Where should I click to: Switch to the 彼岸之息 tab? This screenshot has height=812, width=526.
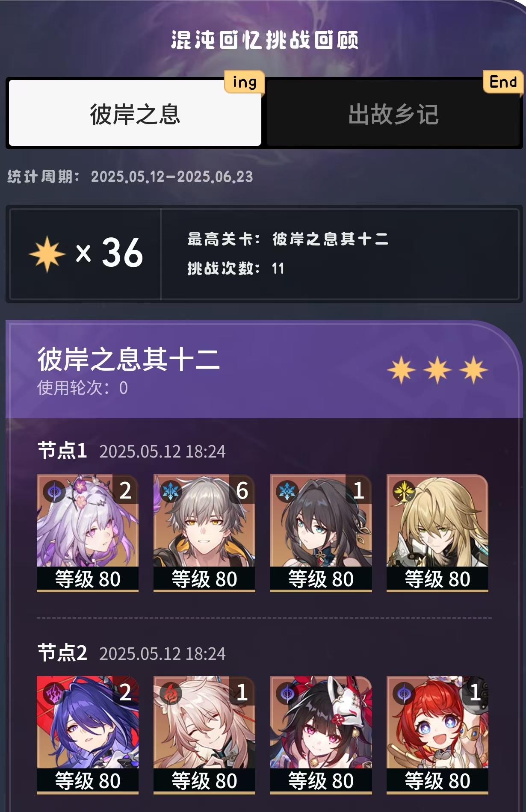[x=135, y=114]
